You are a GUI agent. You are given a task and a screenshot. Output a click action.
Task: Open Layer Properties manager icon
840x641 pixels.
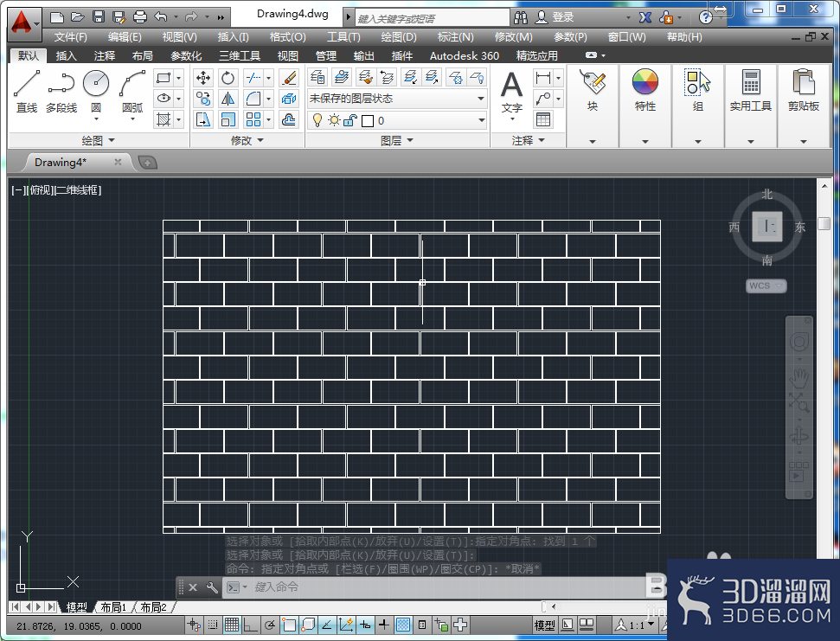pos(317,78)
